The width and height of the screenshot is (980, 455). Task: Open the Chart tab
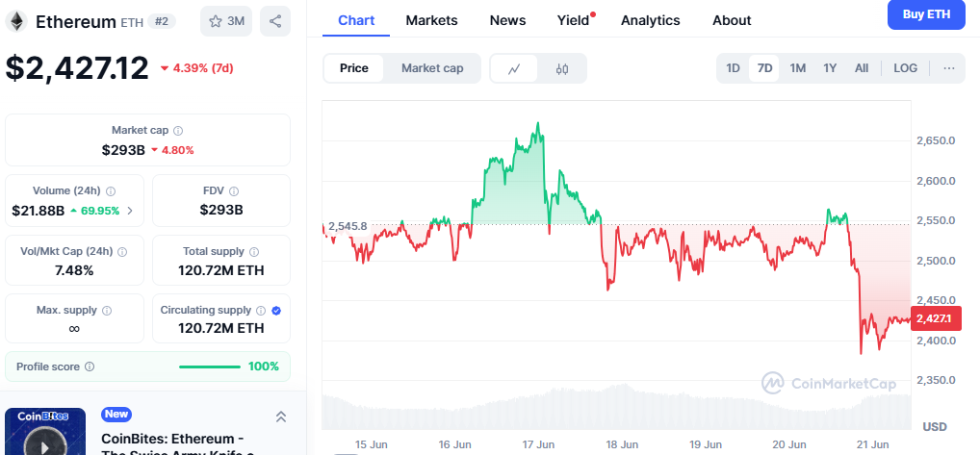[356, 20]
